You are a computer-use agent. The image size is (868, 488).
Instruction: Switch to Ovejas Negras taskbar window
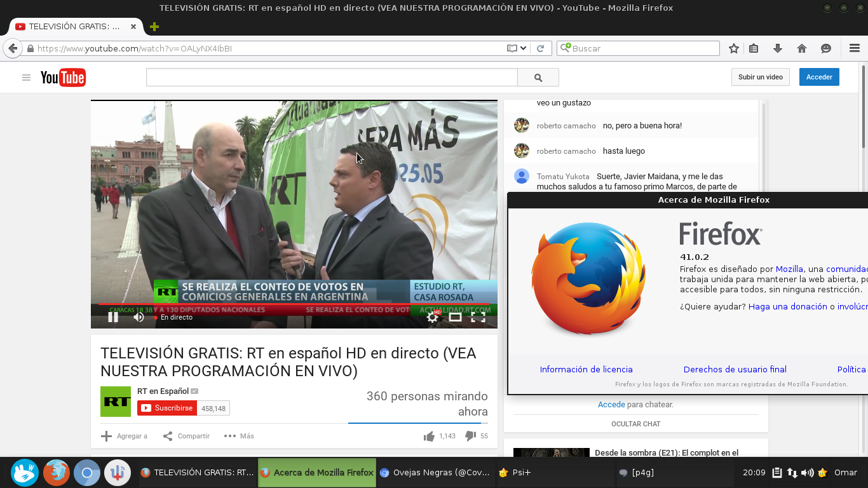pos(435,473)
